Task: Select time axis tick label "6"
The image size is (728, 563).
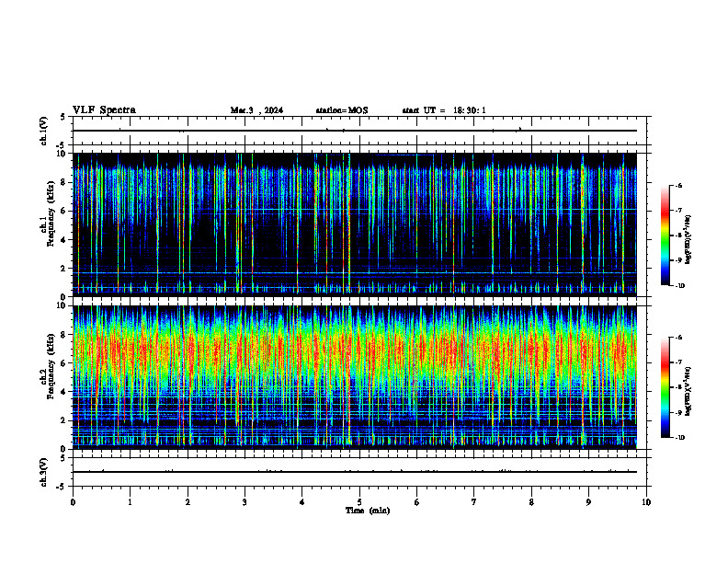Action: [417, 502]
